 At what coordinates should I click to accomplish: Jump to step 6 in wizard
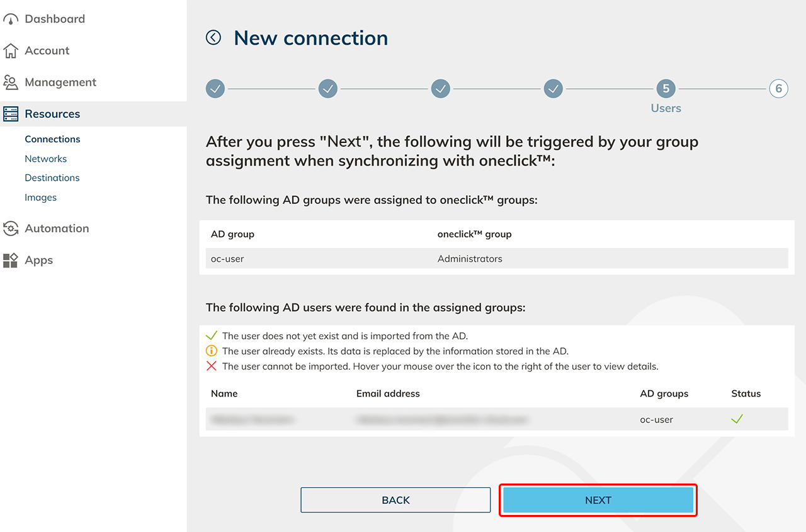[x=778, y=89]
